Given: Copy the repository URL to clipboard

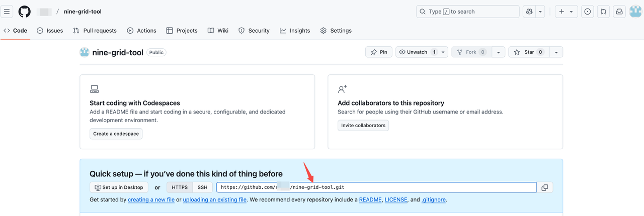Looking at the screenshot, I should click(x=545, y=187).
